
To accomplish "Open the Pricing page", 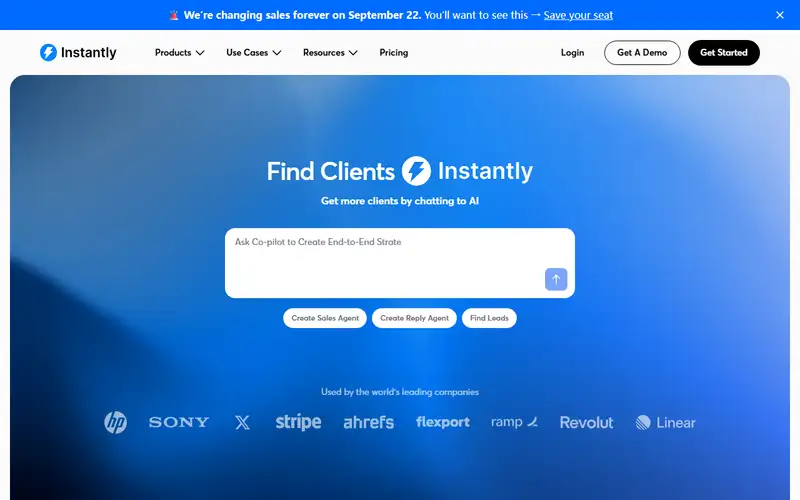I will [x=393, y=53].
